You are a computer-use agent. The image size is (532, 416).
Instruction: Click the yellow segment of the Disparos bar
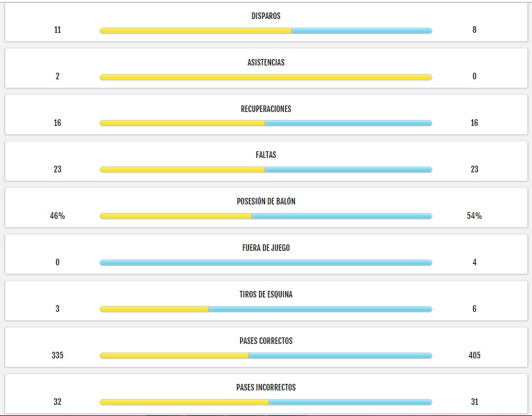[196, 31]
